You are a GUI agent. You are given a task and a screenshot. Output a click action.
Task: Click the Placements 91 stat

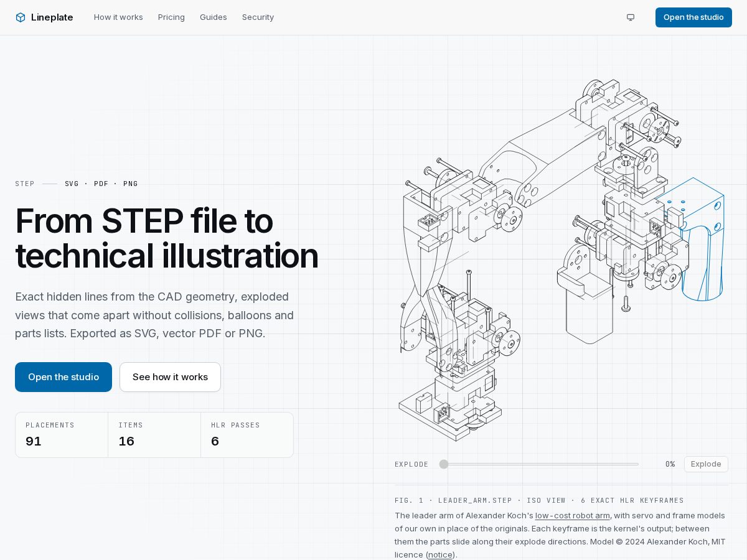pyautogui.click(x=62, y=435)
